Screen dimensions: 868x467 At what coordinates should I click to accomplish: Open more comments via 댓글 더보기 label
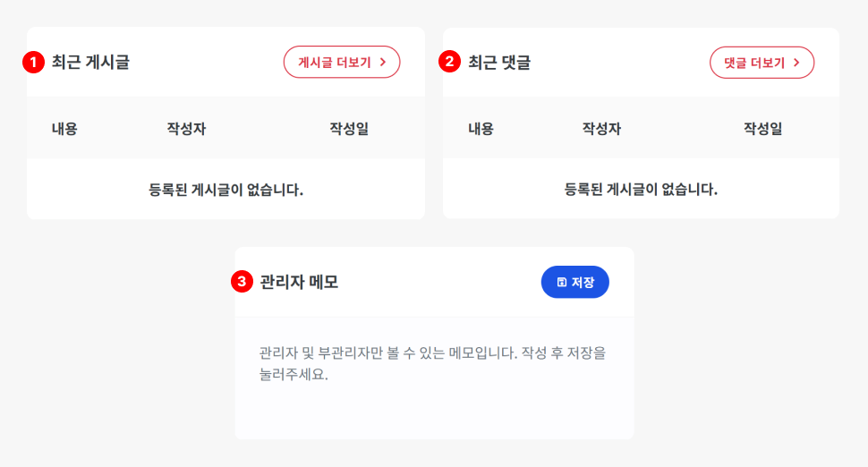[754, 63]
